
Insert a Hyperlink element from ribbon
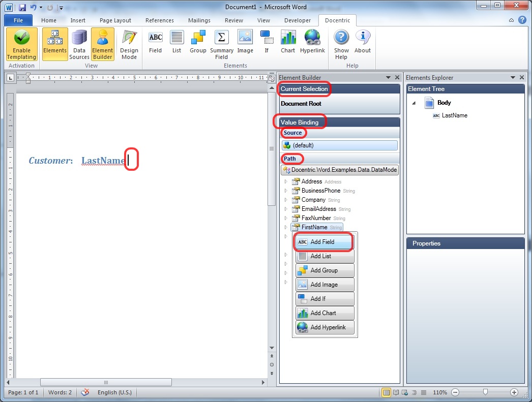click(312, 42)
